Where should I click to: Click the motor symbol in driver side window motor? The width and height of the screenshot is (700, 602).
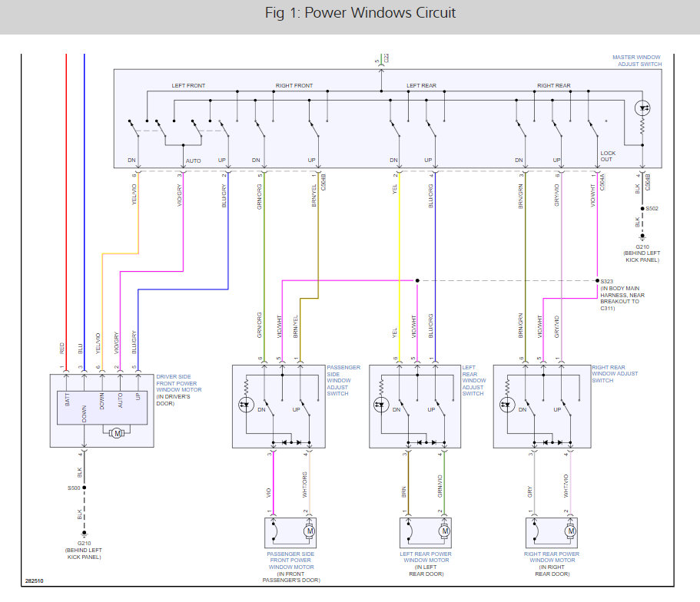point(117,433)
